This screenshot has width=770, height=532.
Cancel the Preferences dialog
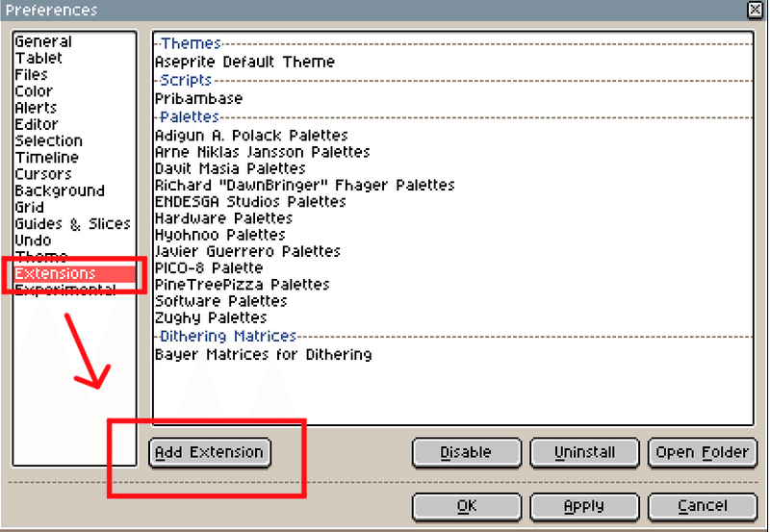[x=703, y=506]
